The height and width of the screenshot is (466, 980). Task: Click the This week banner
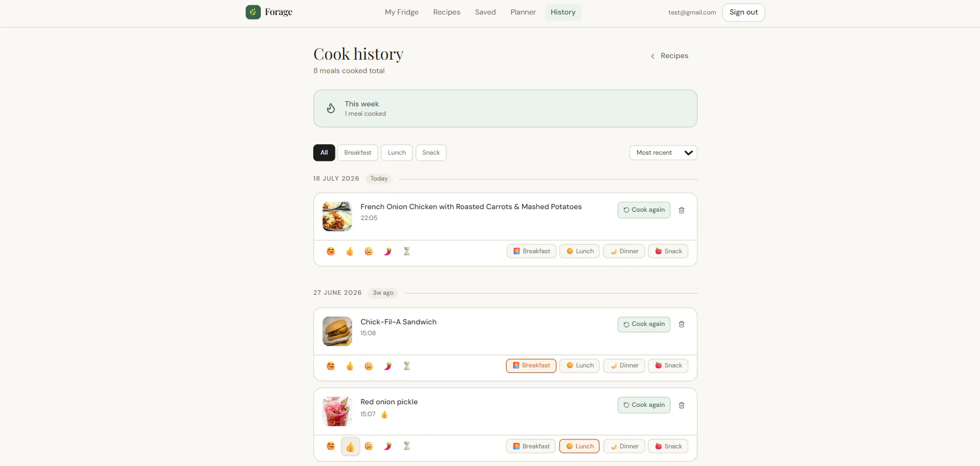pyautogui.click(x=505, y=108)
